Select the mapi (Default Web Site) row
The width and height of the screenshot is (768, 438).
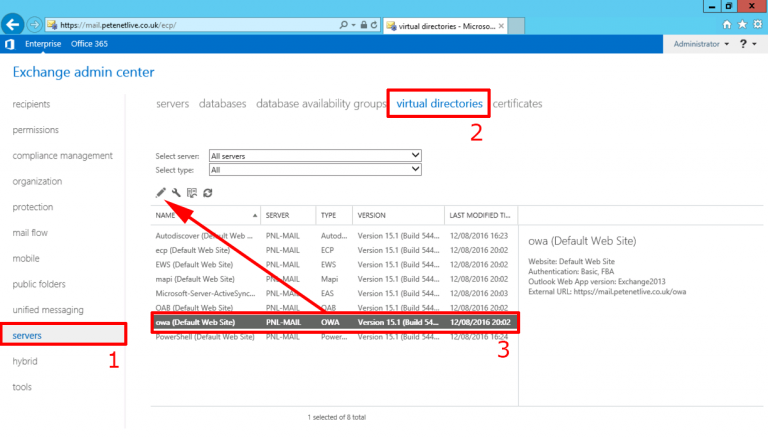(x=334, y=279)
